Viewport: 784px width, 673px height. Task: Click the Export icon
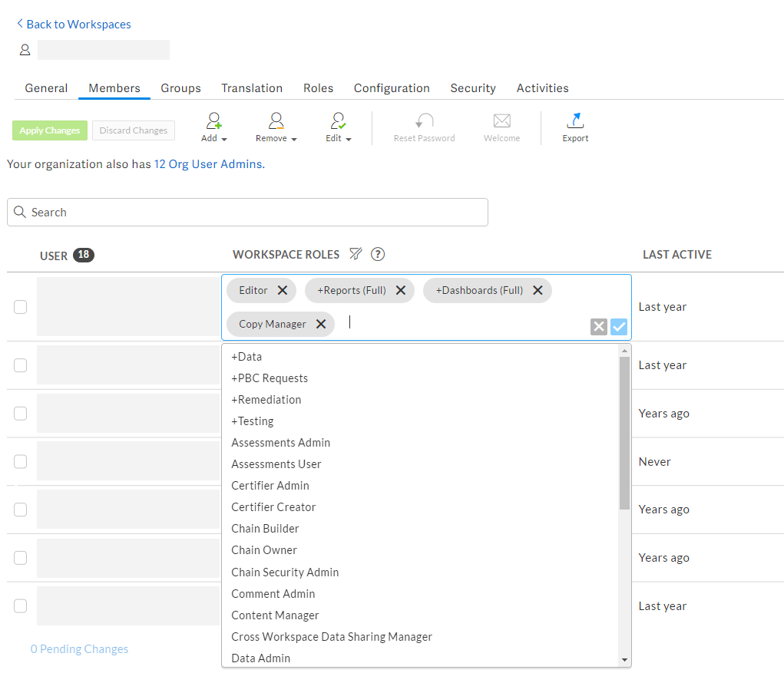click(x=575, y=121)
